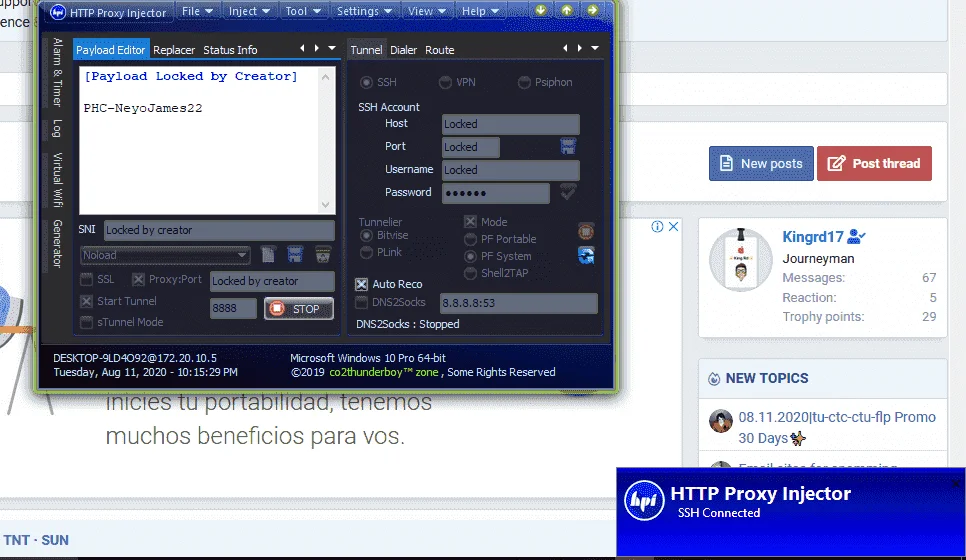The image size is (966, 560).
Task: Select the Psiphon radio button
Action: tap(524, 82)
